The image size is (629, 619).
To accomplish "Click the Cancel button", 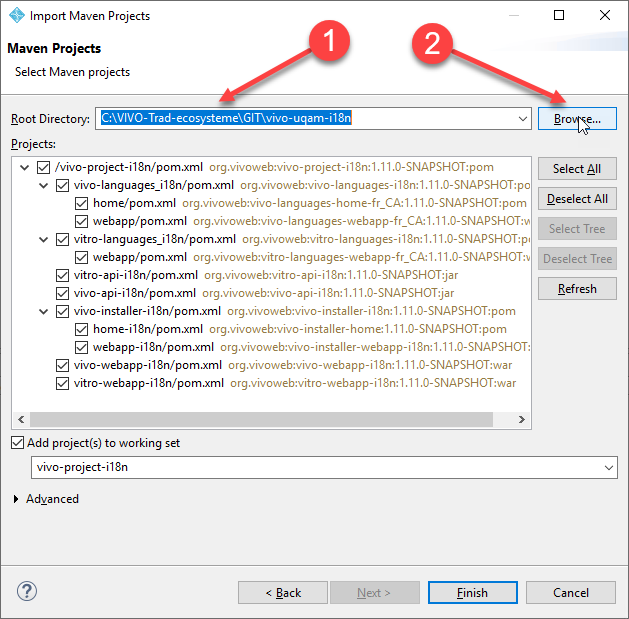I will coord(571,593).
